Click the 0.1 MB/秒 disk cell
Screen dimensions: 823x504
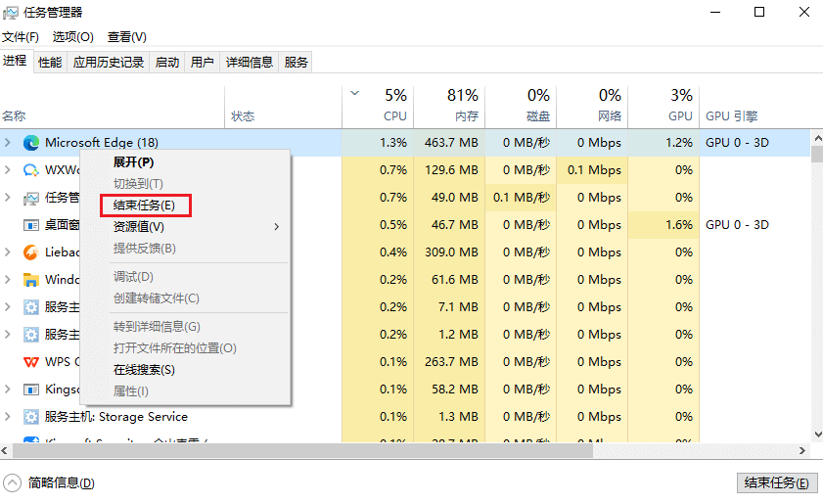[x=521, y=198]
